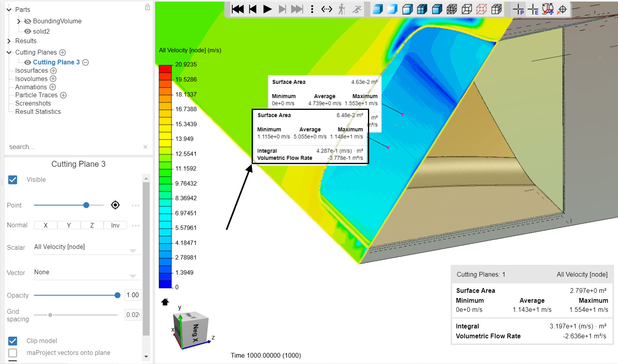Collapse the Parts tree node

9,9
